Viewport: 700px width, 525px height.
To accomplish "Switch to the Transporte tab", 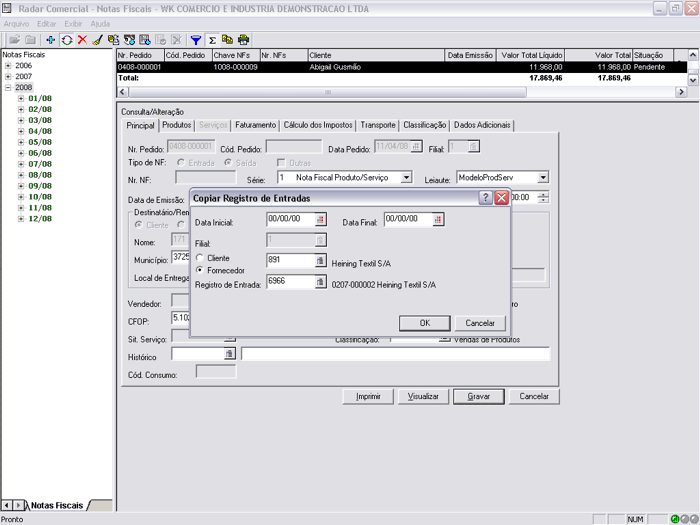I will coord(378,125).
